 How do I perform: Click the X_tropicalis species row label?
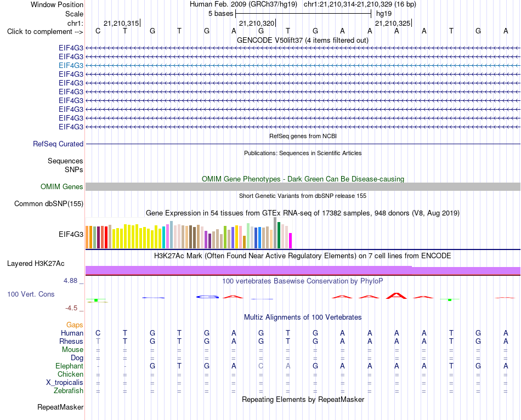point(65,383)
